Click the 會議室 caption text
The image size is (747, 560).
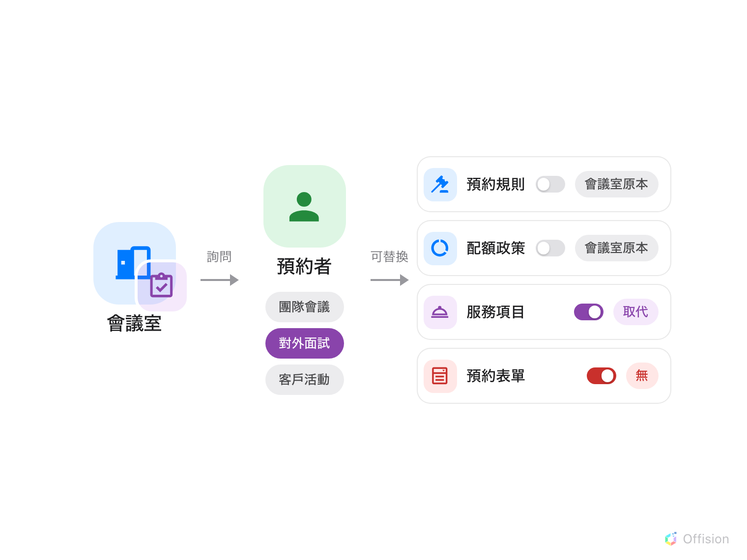(135, 323)
